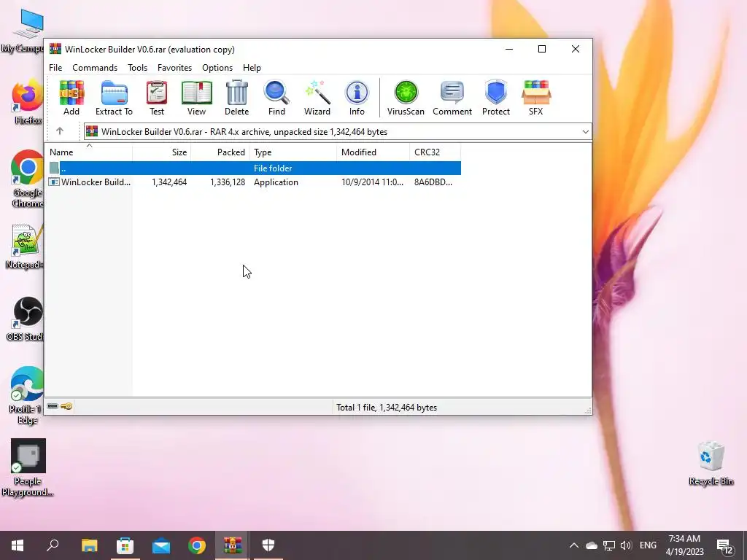This screenshot has width=747, height=560.
Task: Open Google Chrome desktop shortcut
Action: [27, 179]
